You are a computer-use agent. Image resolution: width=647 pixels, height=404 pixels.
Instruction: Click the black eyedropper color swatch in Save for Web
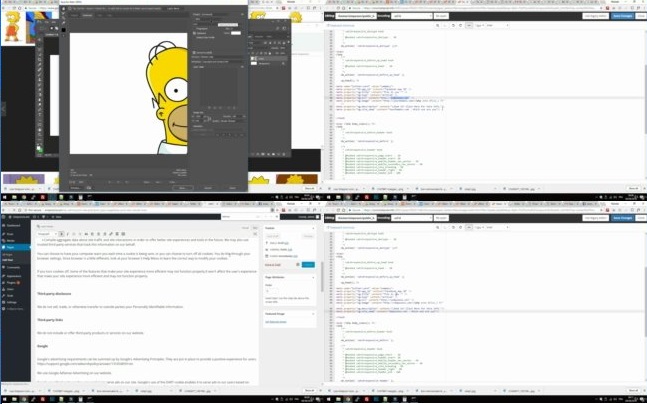click(x=64, y=30)
